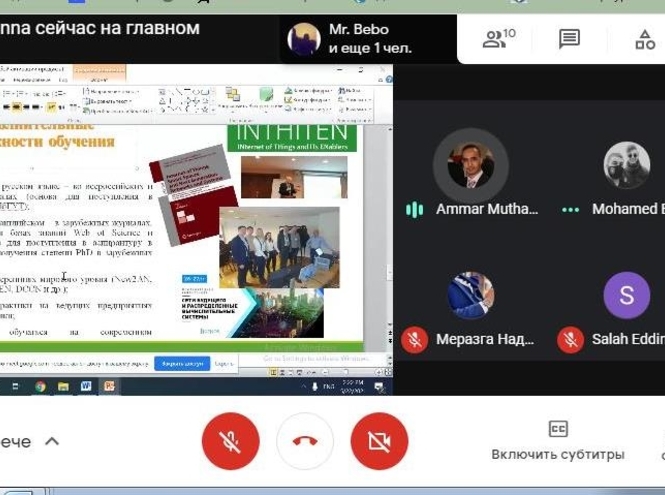This screenshot has height=495, width=665.
Task: Click muted mic icon next to Меразга Над
Action: coord(414,339)
